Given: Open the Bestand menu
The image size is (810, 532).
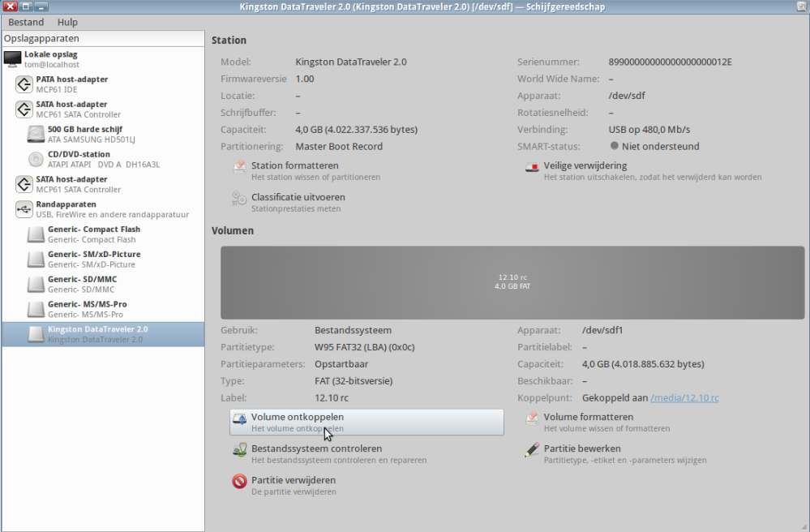Looking at the screenshot, I should click(26, 22).
